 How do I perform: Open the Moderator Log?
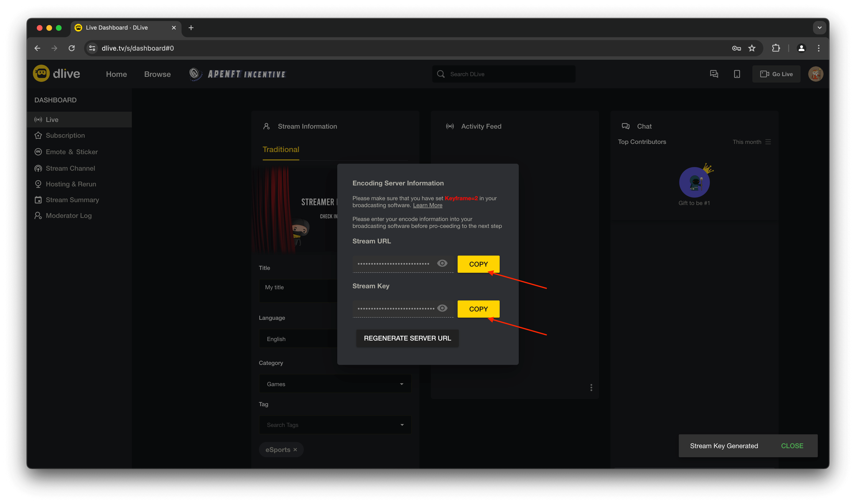pos(68,215)
